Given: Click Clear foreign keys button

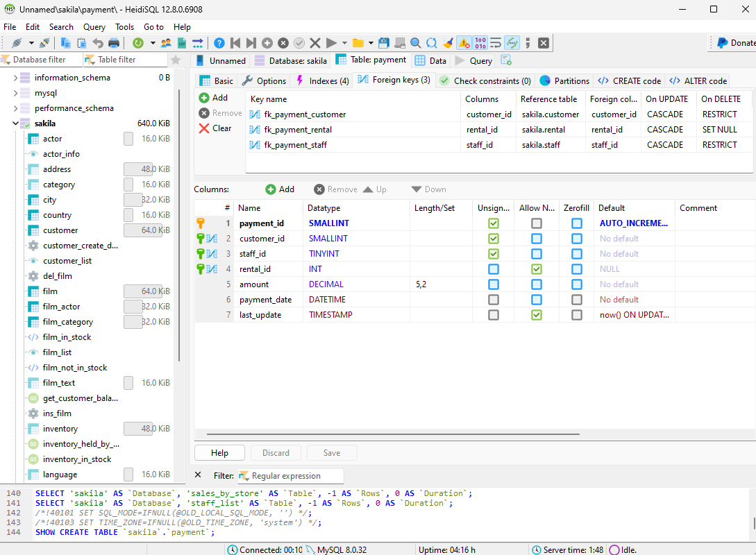Looking at the screenshot, I should pyautogui.click(x=215, y=128).
